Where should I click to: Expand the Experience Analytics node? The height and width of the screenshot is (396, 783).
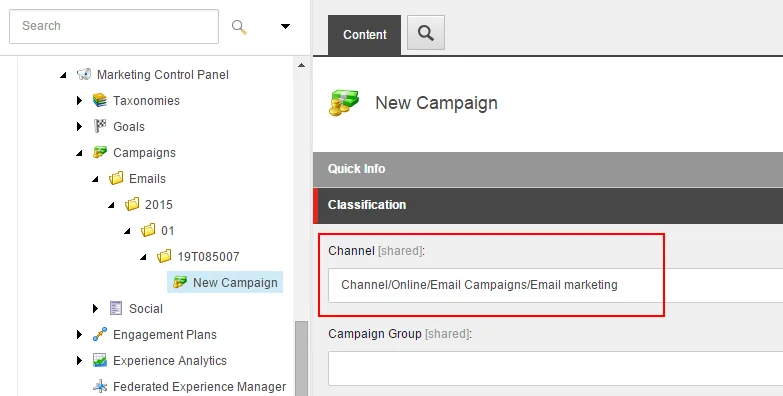click(x=79, y=361)
